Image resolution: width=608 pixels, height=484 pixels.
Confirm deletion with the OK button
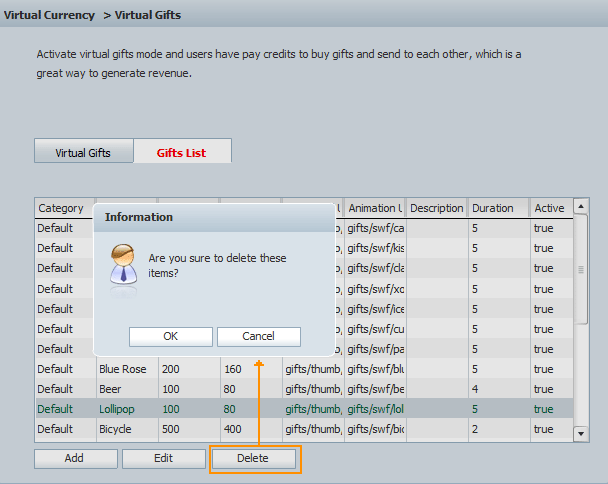point(170,336)
